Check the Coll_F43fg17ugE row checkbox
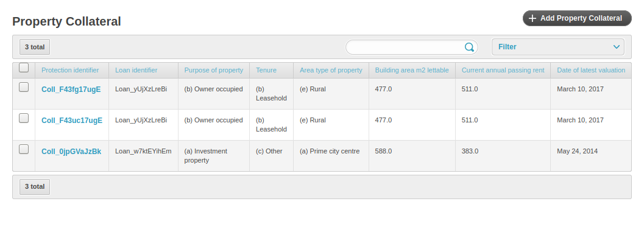Viewport: 644px width, 232px height. point(24,87)
